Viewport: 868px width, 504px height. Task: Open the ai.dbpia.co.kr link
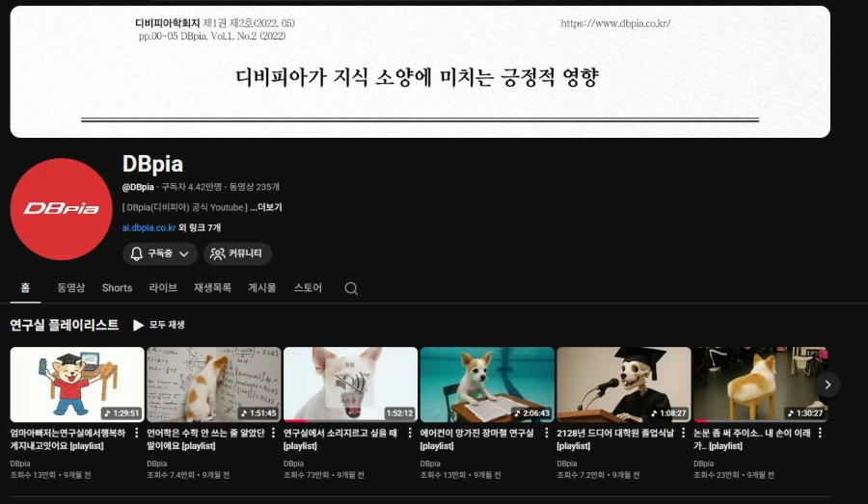click(149, 228)
